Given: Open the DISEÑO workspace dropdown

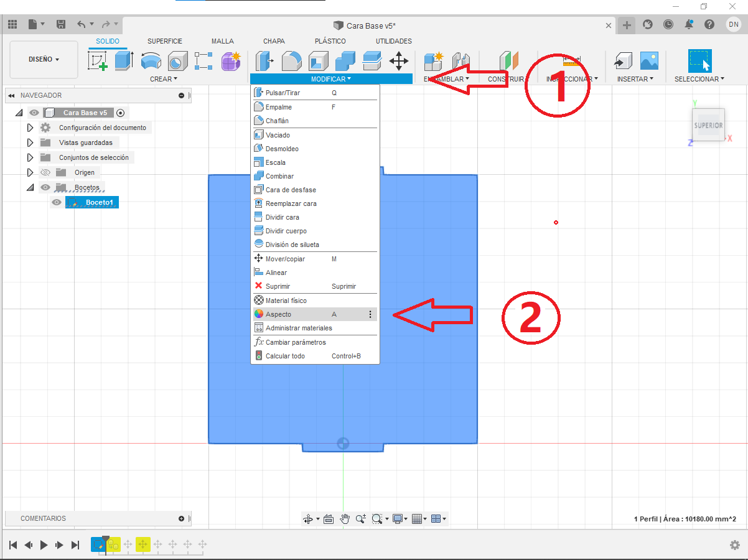Looking at the screenshot, I should click(44, 59).
